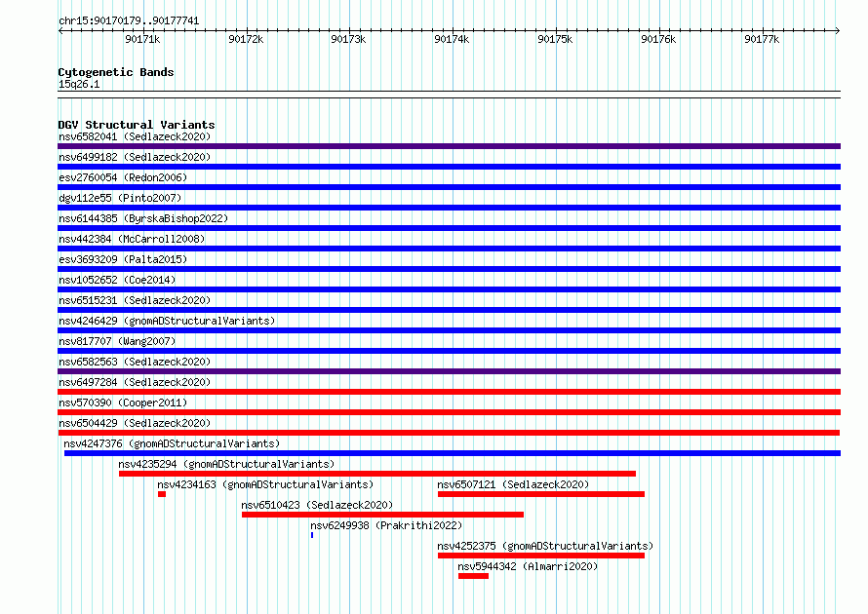This screenshot has width=868, height=614.
Task: Click the 90174k ruler label
Action: (x=452, y=39)
